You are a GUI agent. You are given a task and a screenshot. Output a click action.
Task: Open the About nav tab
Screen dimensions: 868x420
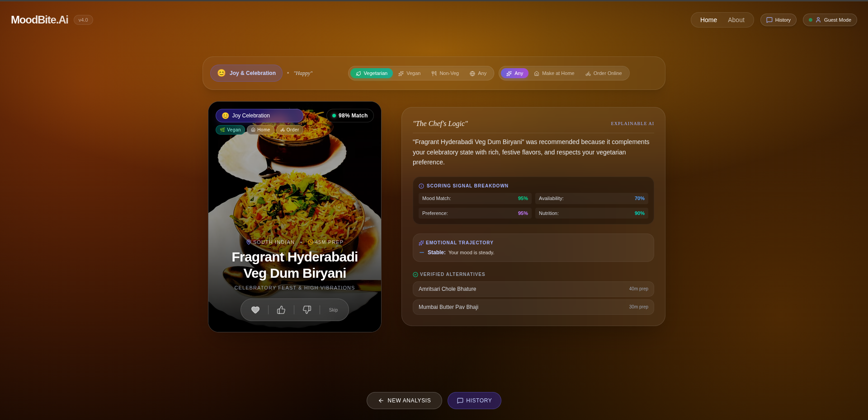tap(736, 20)
